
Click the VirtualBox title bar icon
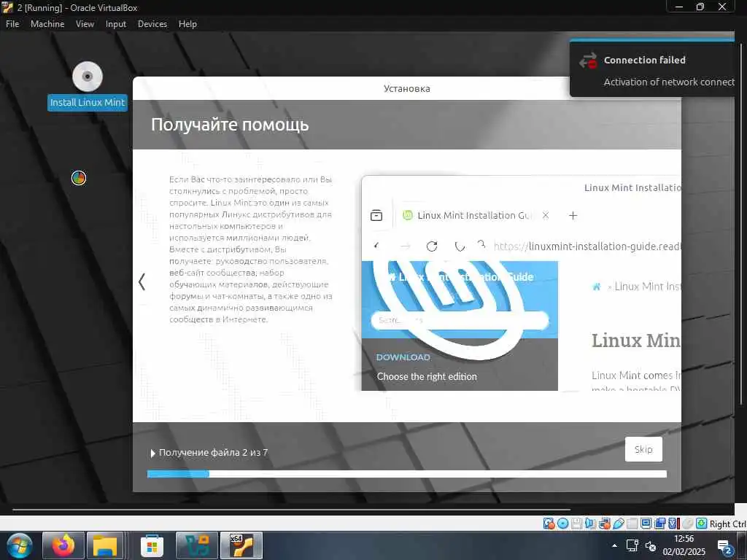(x=7, y=7)
